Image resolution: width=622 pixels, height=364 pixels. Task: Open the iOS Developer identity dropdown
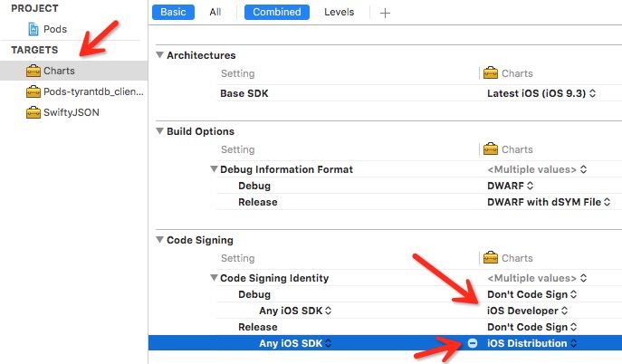[x=527, y=311]
